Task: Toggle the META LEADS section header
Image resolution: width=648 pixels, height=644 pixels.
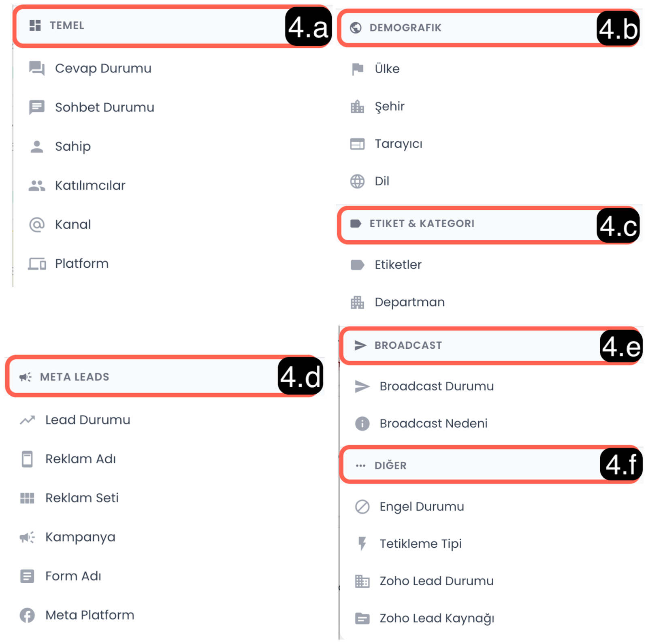Action: tap(142, 377)
